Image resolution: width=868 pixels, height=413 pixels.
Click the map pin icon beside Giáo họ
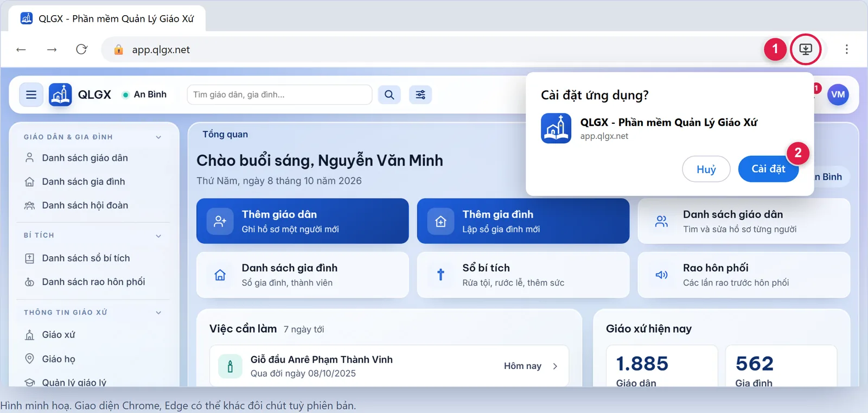pyautogui.click(x=30, y=359)
